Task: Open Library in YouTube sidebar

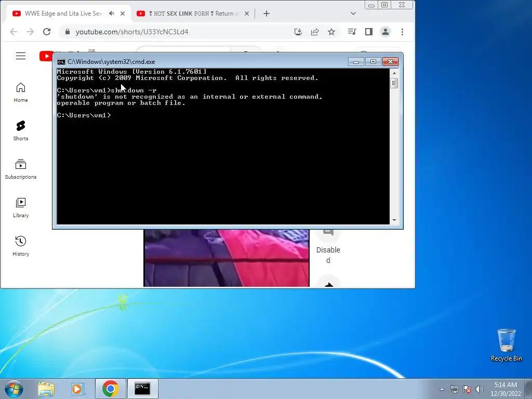Action: pos(21,208)
